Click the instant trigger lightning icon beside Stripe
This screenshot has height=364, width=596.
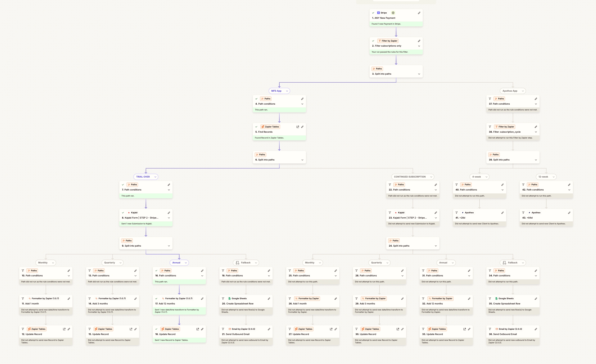(x=393, y=13)
